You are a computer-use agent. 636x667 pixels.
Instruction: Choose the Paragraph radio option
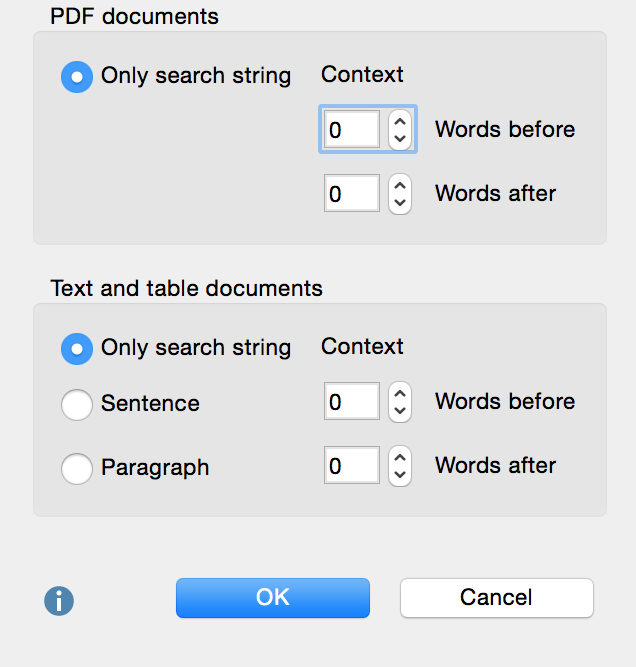(x=77, y=468)
